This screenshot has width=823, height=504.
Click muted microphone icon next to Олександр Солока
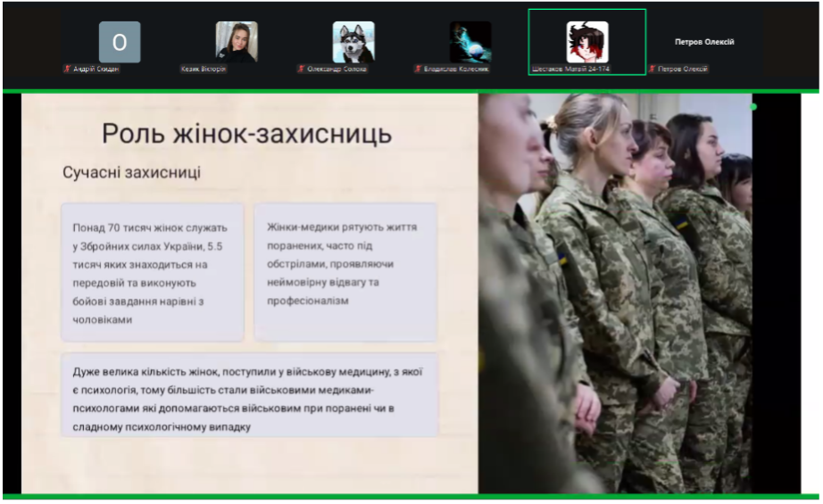click(302, 69)
